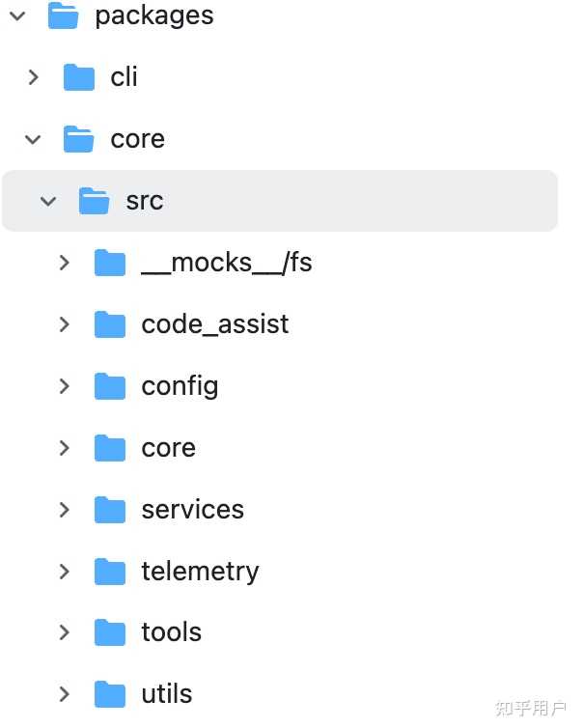The image size is (583, 728).
Task: Expand the cli folder chevron
Action: coord(33,77)
